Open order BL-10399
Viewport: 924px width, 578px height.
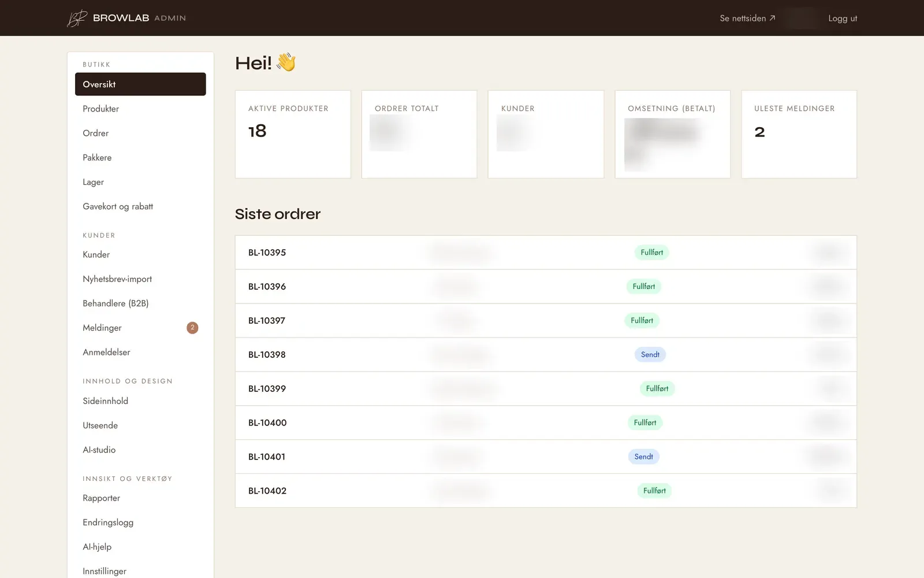(546, 389)
